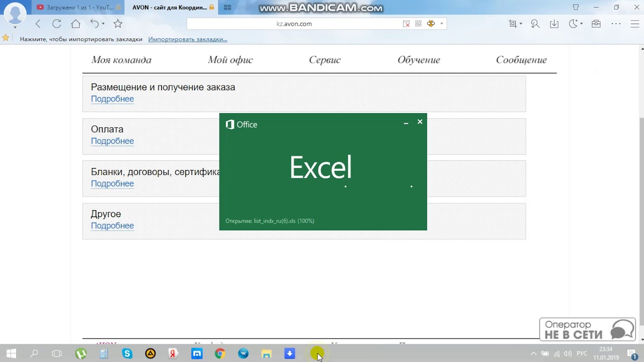This screenshot has height=362, width=644.
Task: Expand the night mode dropdown arrow
Action: click(581, 24)
